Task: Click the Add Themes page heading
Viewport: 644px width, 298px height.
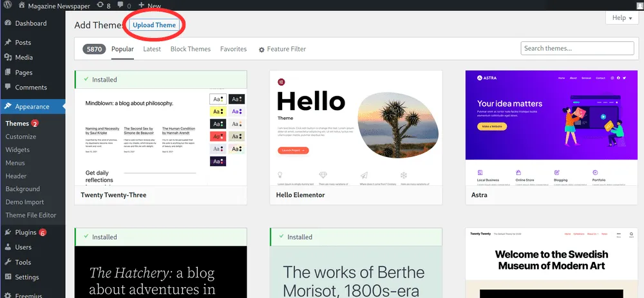Action: point(99,25)
